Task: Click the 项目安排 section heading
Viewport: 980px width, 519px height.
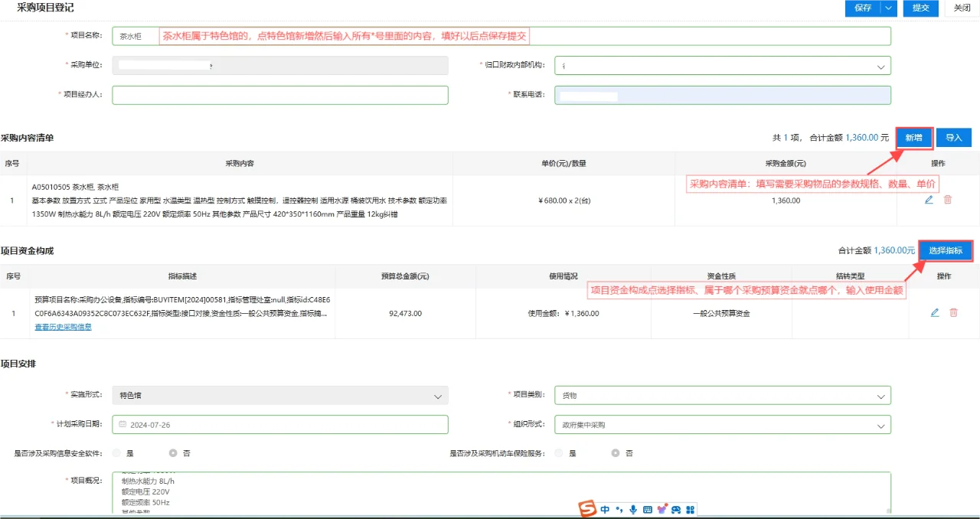Action: [x=18, y=363]
